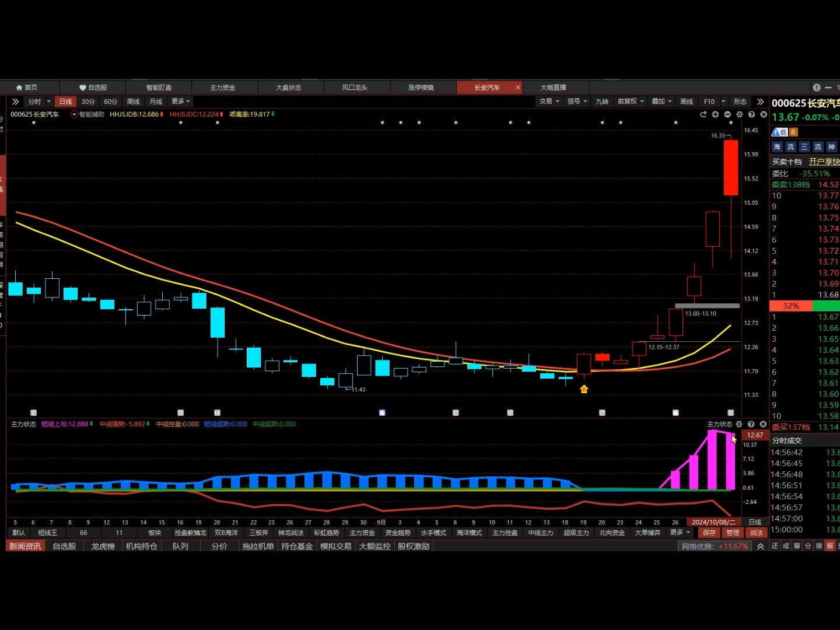
Task: Open the 叠加 overlay dropdown
Action: pos(661,101)
